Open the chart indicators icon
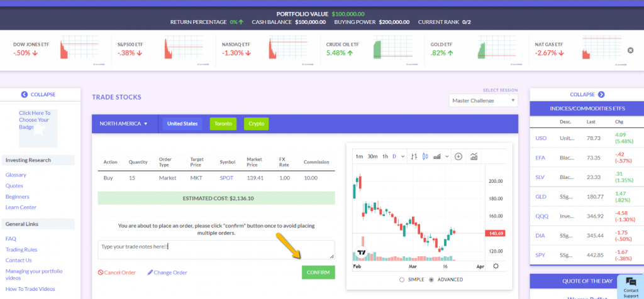The image size is (644, 299). 474,156
